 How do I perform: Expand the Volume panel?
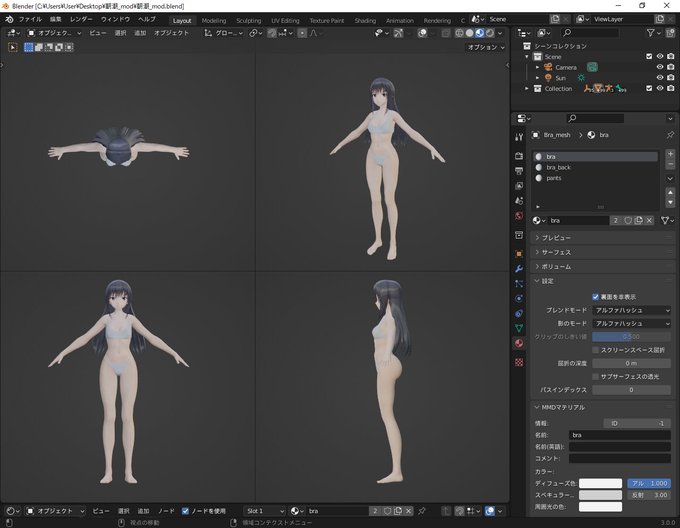[x=601, y=267]
